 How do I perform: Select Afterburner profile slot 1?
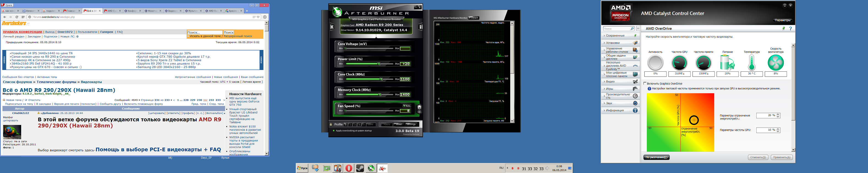[345, 124]
